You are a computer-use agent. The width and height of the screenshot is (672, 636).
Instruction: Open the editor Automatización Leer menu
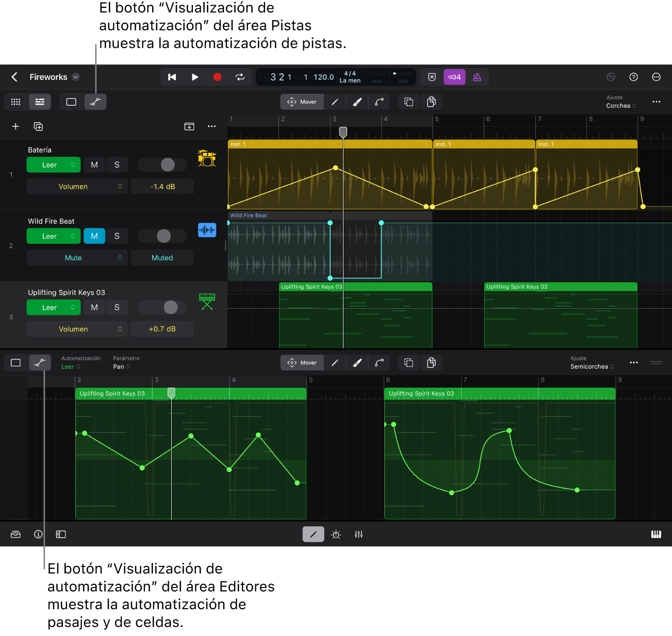[71, 366]
